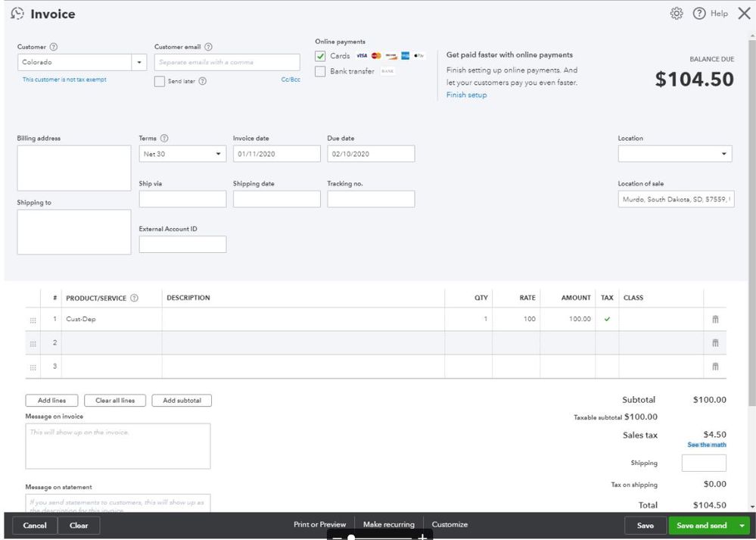This screenshot has width=756, height=540.
Task: Focus the Due date field
Action: (x=371, y=154)
